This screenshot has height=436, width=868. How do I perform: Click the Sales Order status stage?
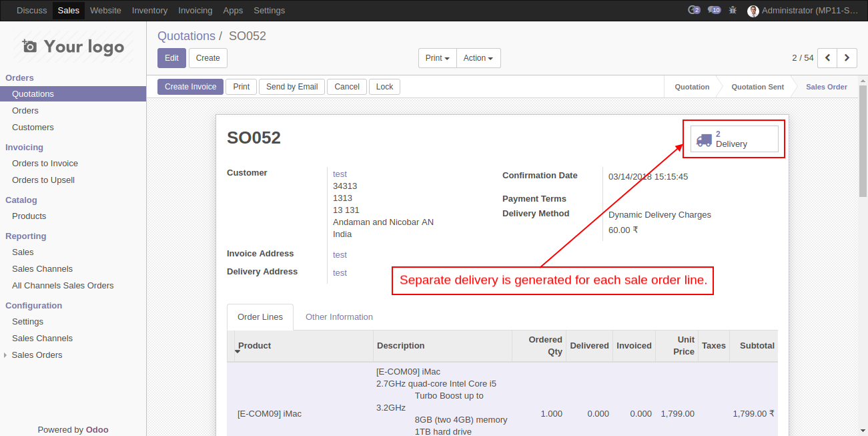click(827, 87)
